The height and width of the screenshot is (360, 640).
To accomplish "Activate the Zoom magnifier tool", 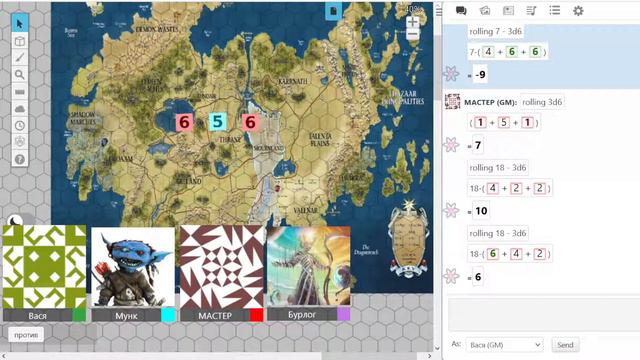I will pyautogui.click(x=20, y=75).
